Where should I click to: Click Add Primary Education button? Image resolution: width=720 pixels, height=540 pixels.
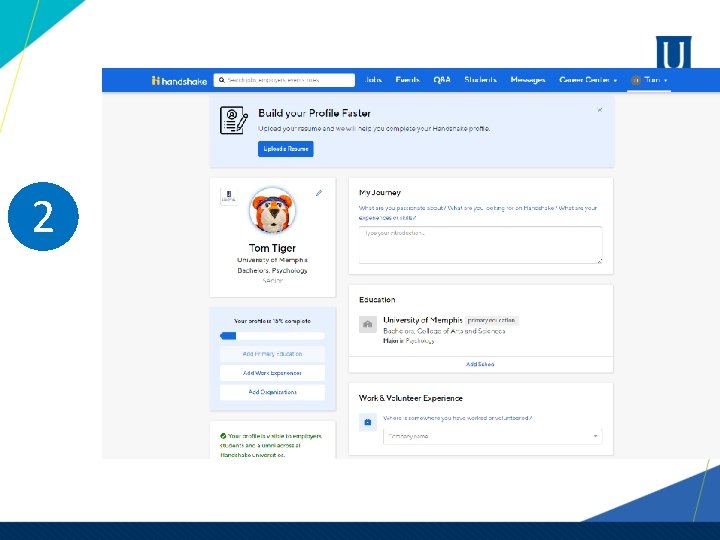click(x=272, y=354)
